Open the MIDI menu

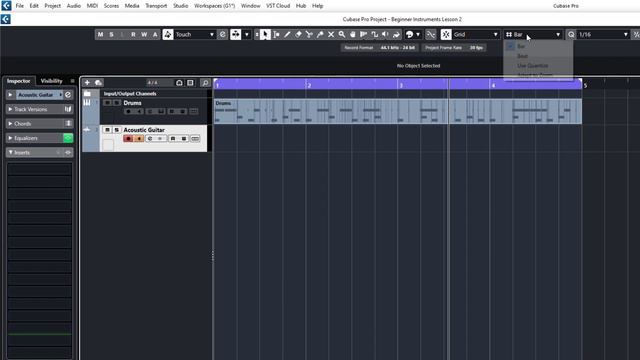coord(92,6)
